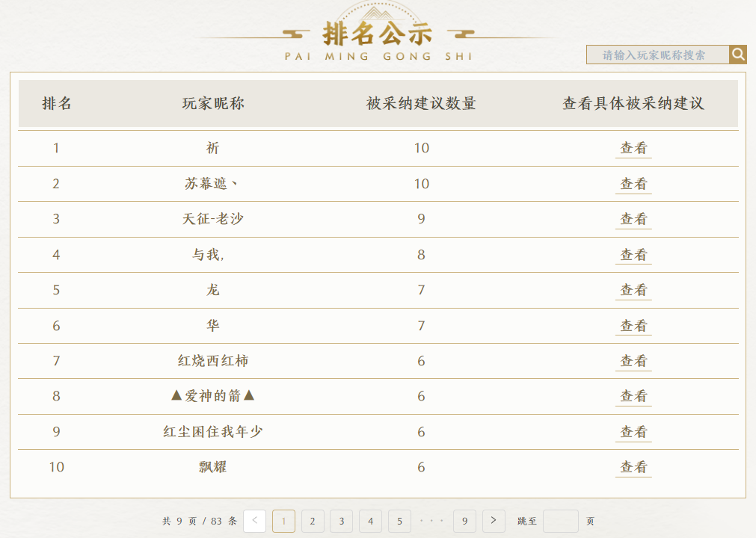Open 查看 link for 天征-老沙

tap(633, 219)
